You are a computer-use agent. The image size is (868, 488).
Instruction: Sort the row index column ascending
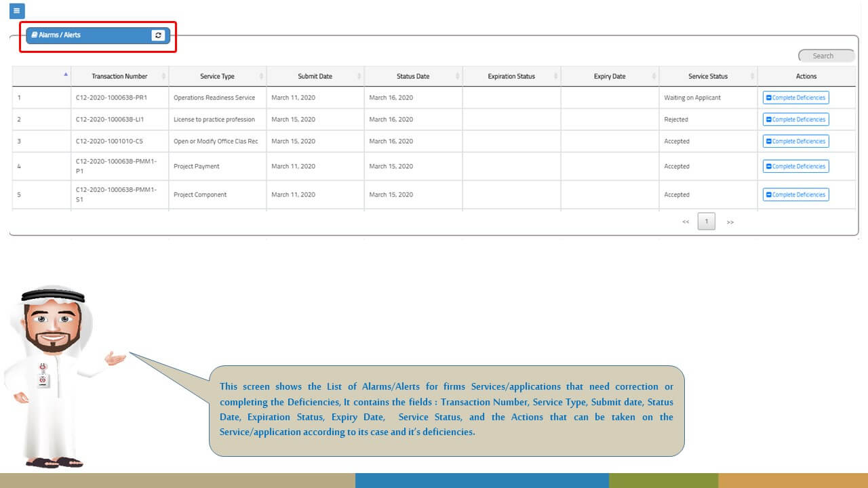(x=65, y=75)
